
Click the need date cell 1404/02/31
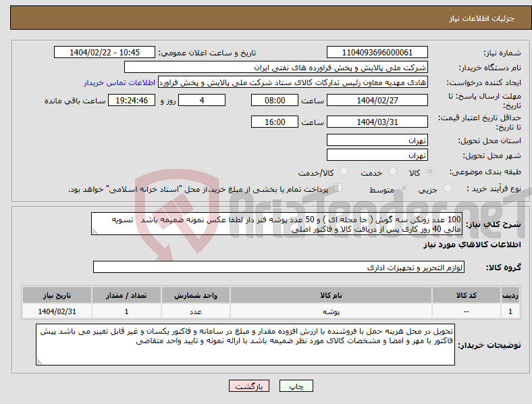[x=57, y=311]
